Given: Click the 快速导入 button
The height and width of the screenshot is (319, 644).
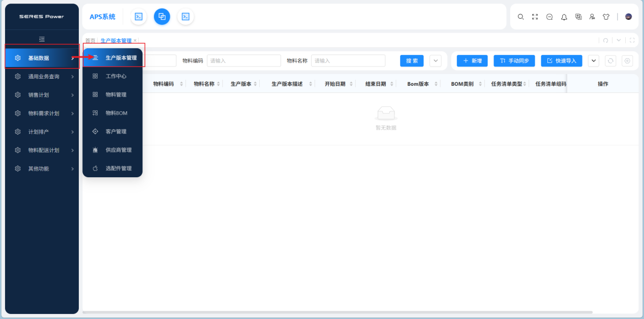Looking at the screenshot, I should click(x=562, y=61).
